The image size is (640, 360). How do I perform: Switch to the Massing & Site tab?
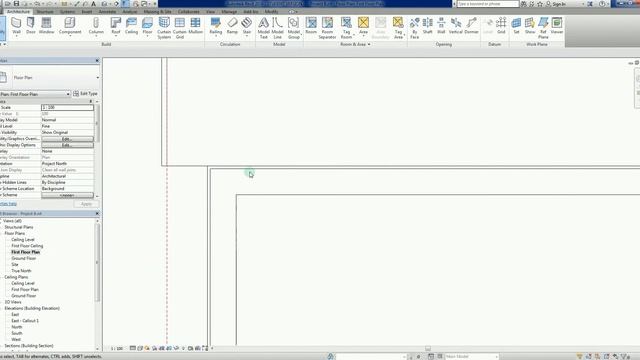click(x=157, y=12)
